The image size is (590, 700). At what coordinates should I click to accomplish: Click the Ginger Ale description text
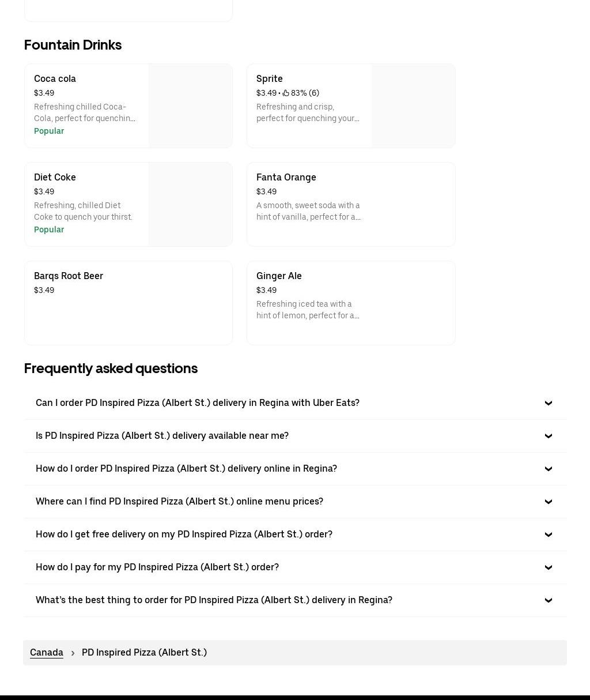[308, 310]
